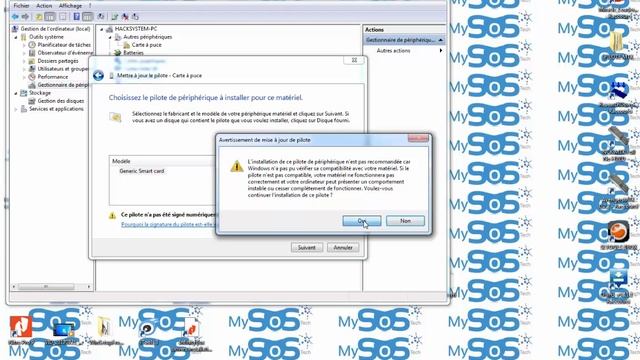Click the Up one level folder toolbar icon
This screenshot has width=640, height=360.
click(39, 17)
